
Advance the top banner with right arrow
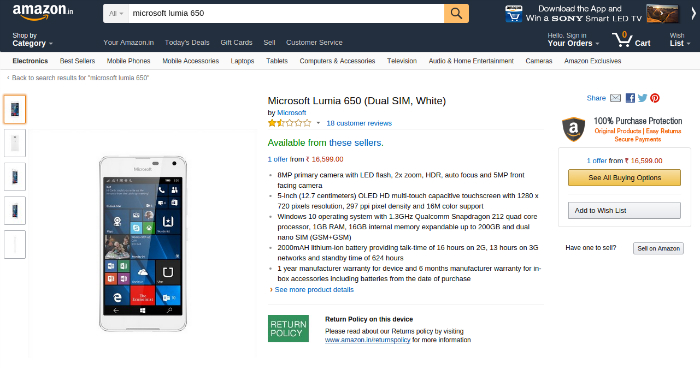click(x=693, y=14)
